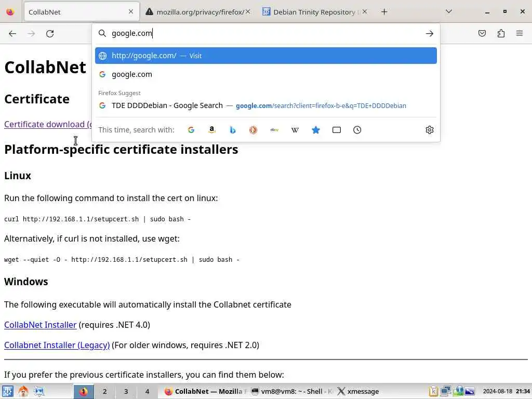Search this time with DuckDuckGo
The width and height of the screenshot is (532, 399).
(x=253, y=130)
